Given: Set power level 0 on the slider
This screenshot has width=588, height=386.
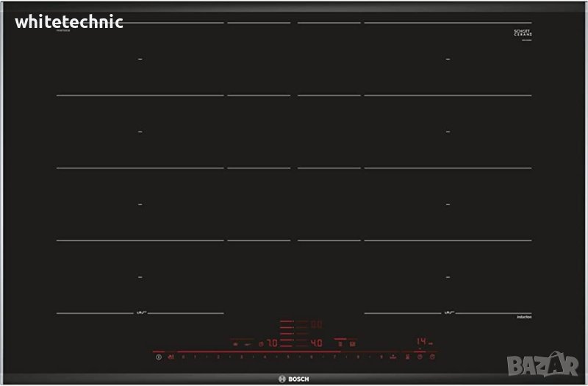Looking at the screenshot, I should [x=183, y=357].
